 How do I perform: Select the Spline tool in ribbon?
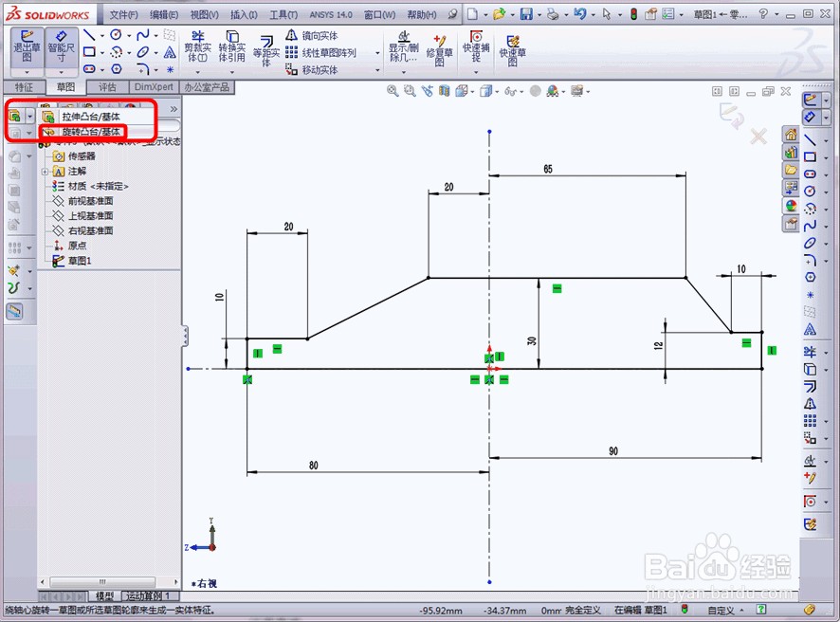[x=142, y=35]
